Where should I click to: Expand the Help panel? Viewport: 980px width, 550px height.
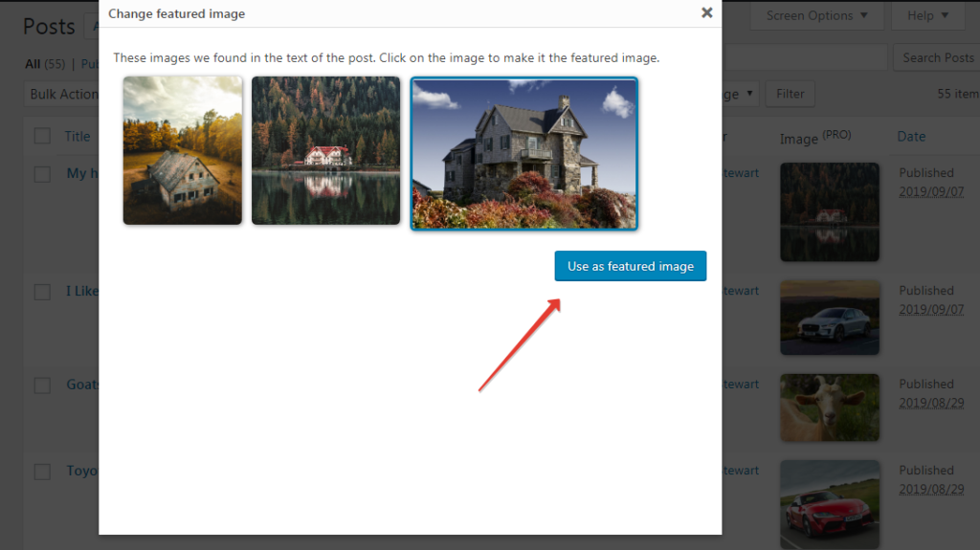(927, 15)
